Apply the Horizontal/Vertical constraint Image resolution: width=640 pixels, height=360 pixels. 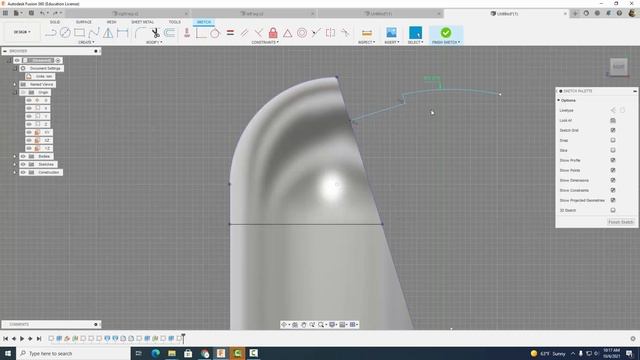click(201, 33)
